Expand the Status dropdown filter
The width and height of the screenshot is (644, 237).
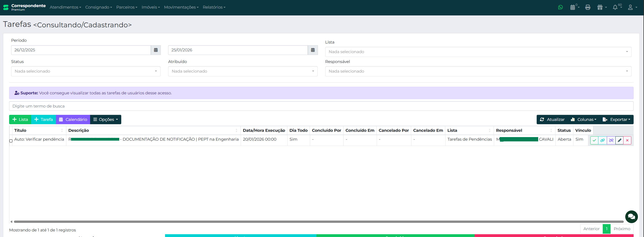coord(86,71)
